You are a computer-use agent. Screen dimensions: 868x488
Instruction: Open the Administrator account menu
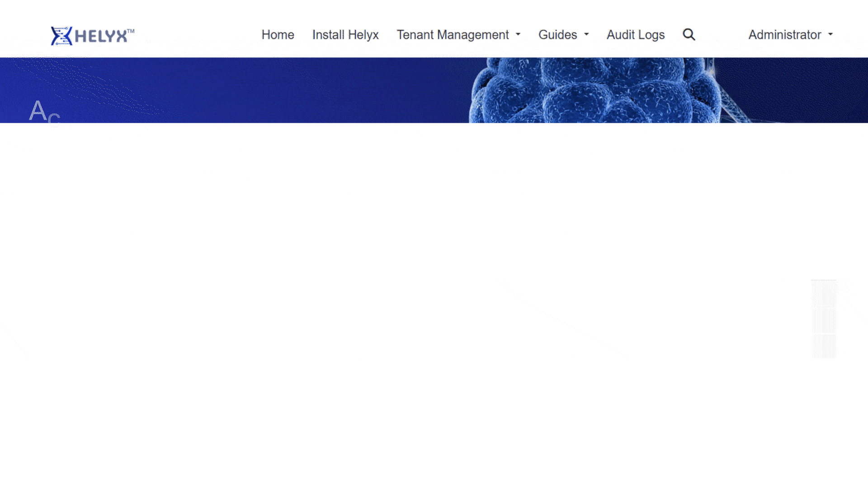pos(784,35)
